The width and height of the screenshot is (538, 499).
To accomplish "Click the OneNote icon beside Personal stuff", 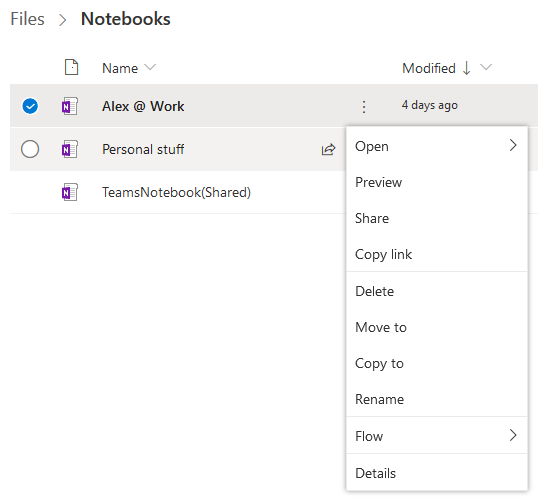I will point(70,149).
